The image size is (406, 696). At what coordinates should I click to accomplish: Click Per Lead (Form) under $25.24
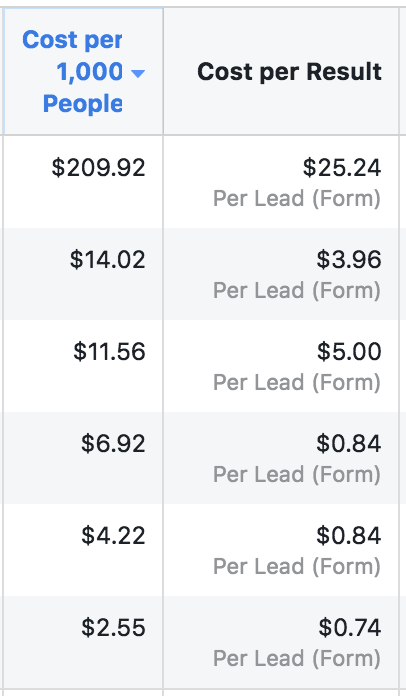pos(297,198)
